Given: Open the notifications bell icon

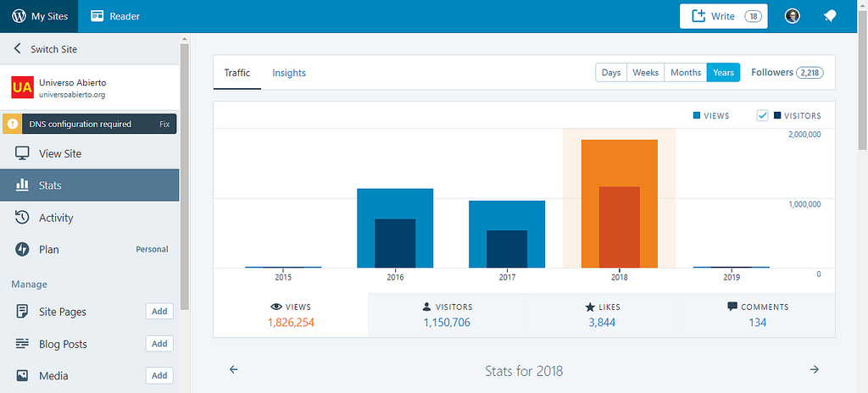Looking at the screenshot, I should click(x=830, y=16).
